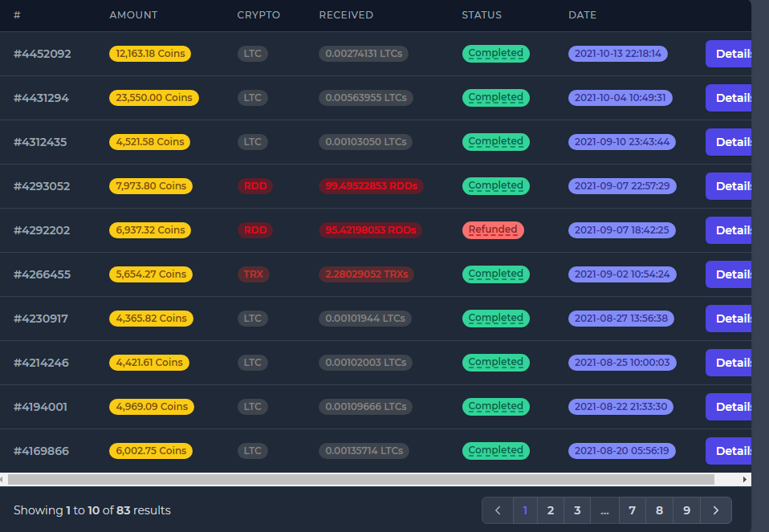Click the 0.00135714 LTCs received value
Image resolution: width=769 pixels, height=532 pixels.
(x=364, y=451)
